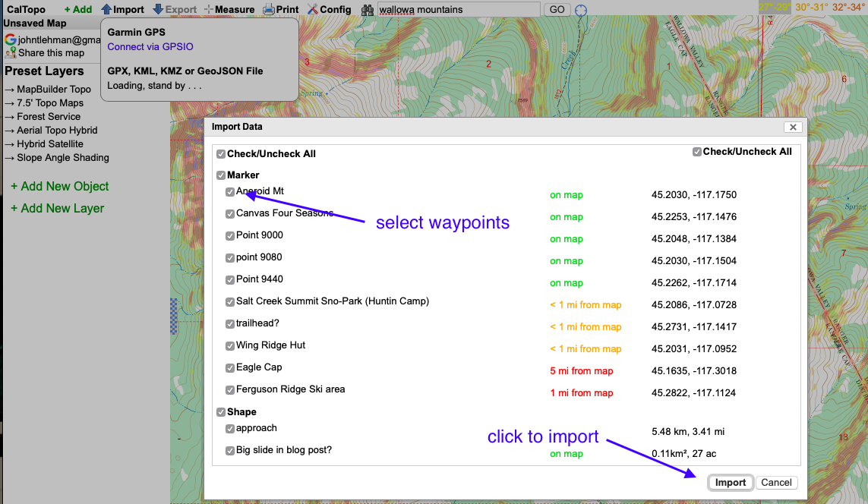The width and height of the screenshot is (868, 504).
Task: Click coordinates 45.1635, -117.3018
Action: [x=693, y=370]
